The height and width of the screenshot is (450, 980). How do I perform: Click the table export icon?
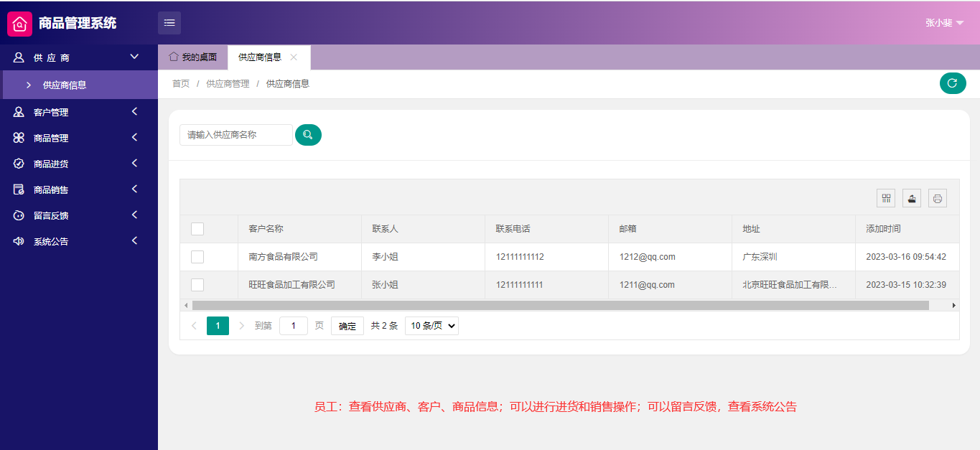pyautogui.click(x=912, y=198)
